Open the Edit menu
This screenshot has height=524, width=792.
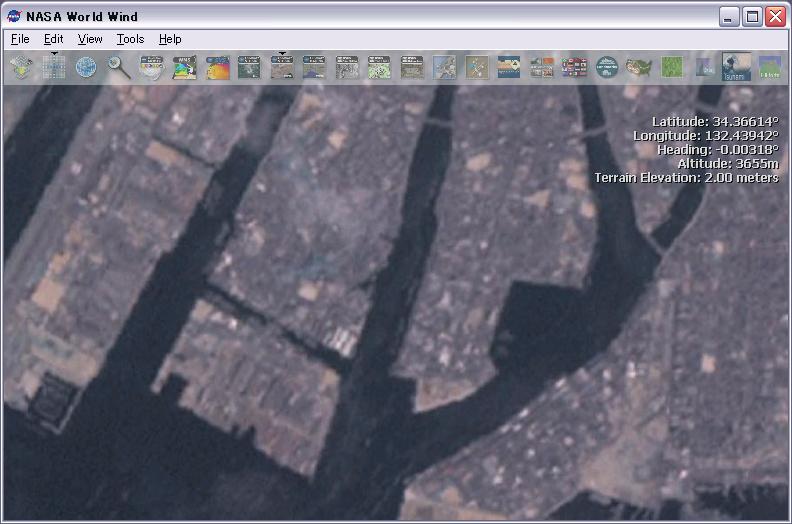coord(53,39)
